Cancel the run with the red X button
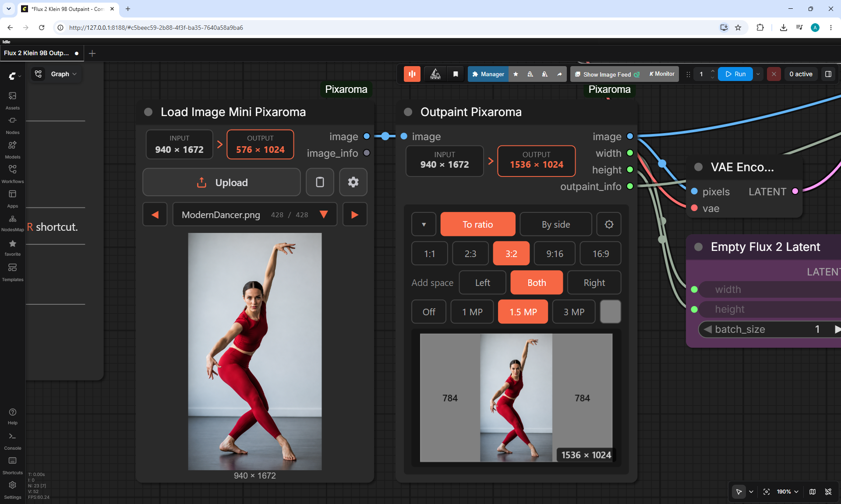The height and width of the screenshot is (504, 841). (x=774, y=74)
